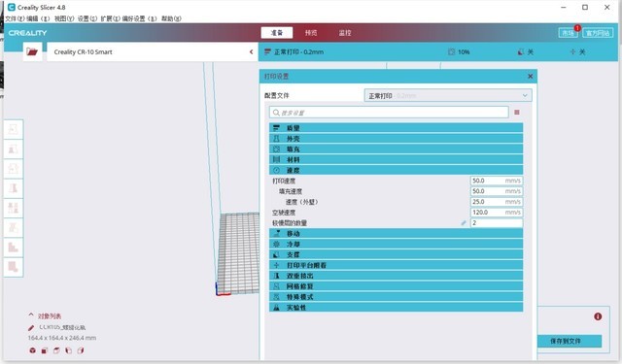The image size is (622, 364).
Task: Open the profile 正常打印 dropdown
Action: click(x=448, y=95)
